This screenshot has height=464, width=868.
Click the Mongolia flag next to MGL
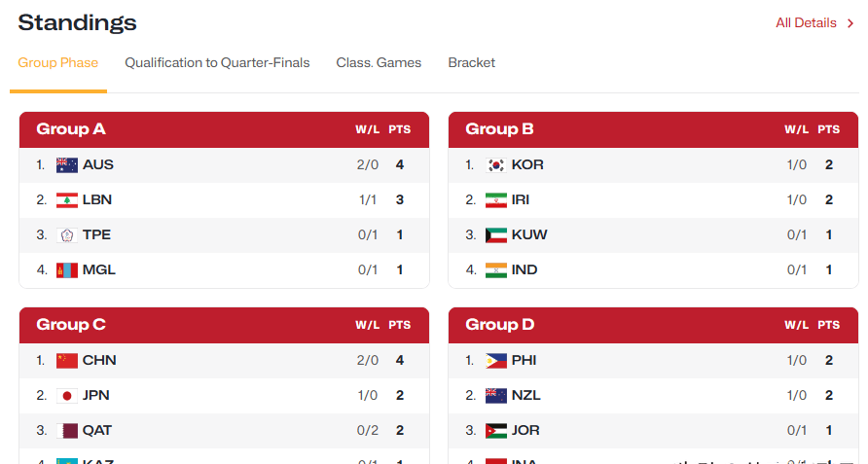(67, 269)
